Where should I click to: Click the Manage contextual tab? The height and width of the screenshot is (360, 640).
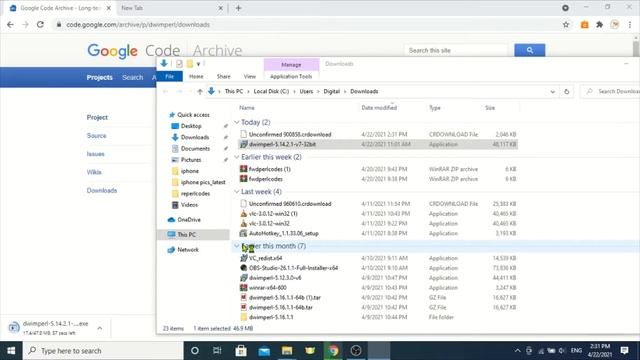(x=291, y=64)
